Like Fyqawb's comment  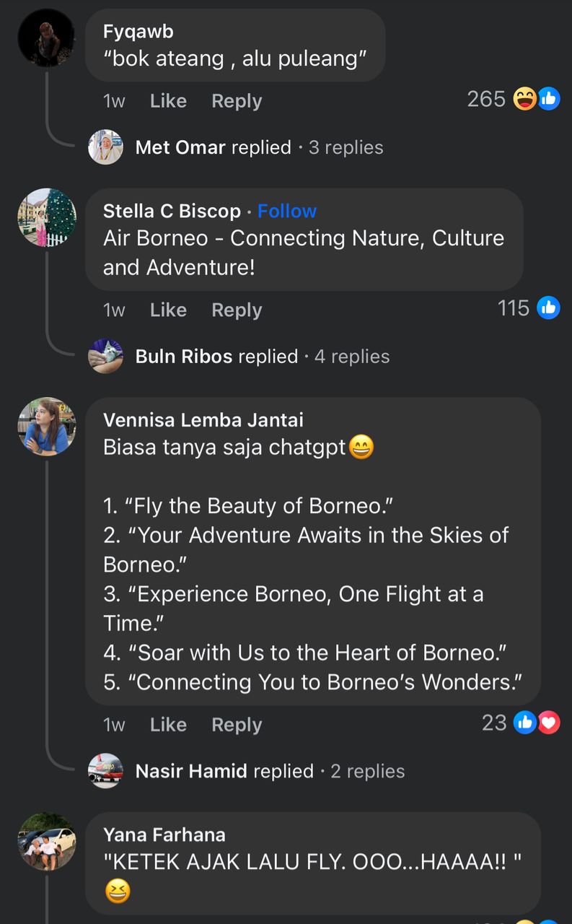click(168, 101)
